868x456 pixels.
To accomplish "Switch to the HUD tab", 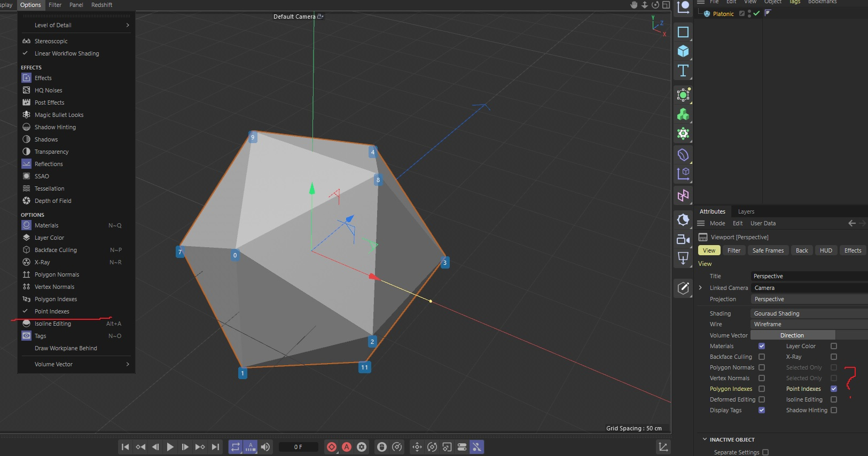I will pos(826,250).
